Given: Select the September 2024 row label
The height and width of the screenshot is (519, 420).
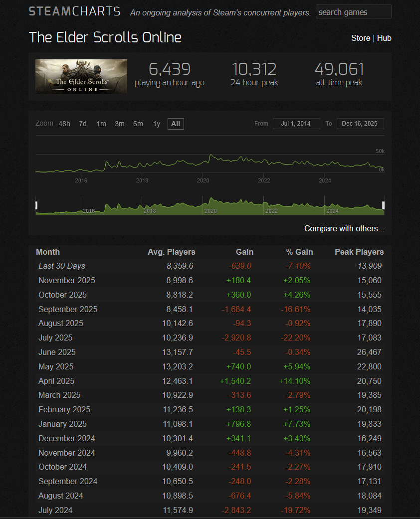Looking at the screenshot, I should click(68, 481).
